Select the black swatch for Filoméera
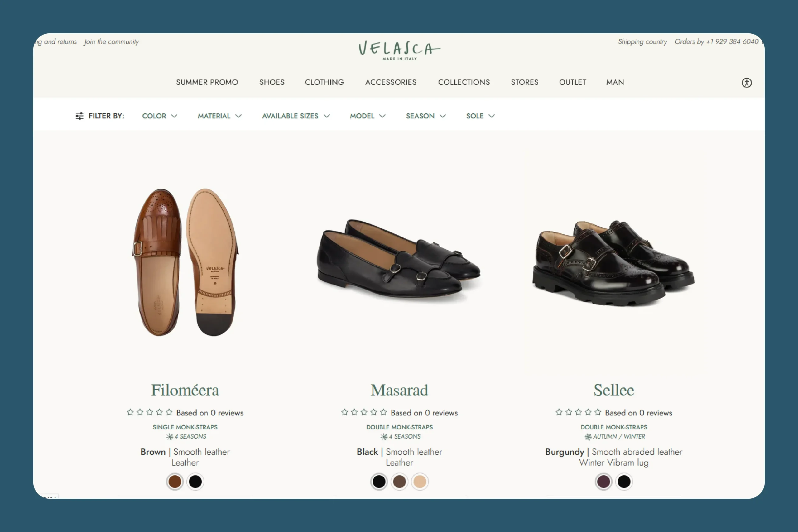The image size is (798, 532). 195,482
